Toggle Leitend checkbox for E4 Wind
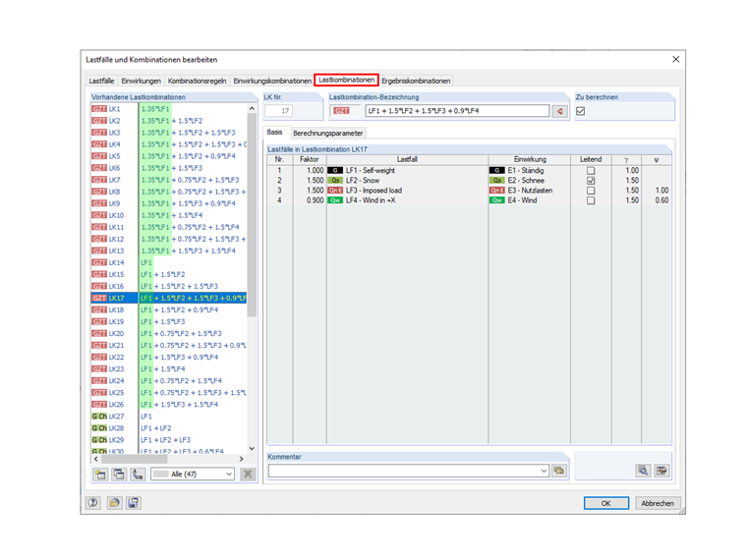This screenshot has width=747, height=560. [591, 200]
